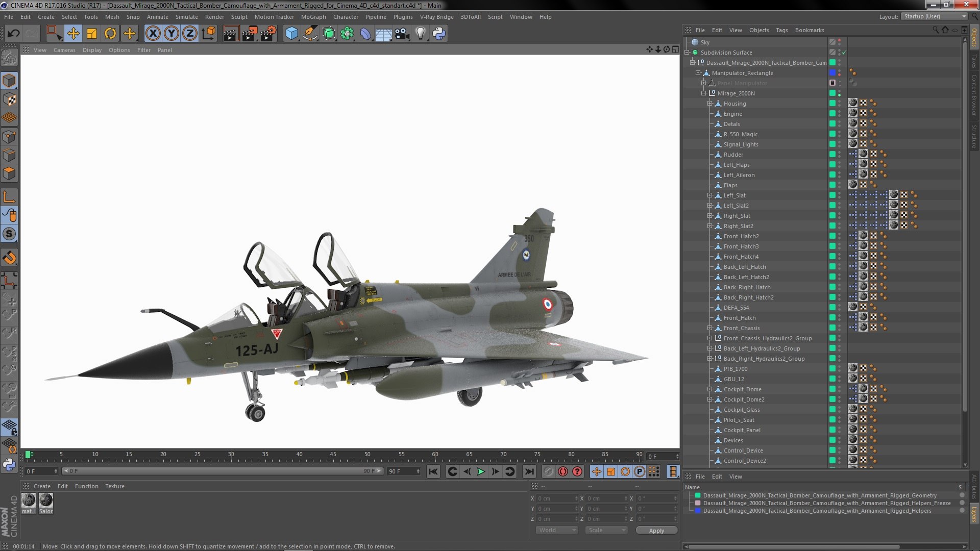
Task: Switch to Polygons mode
Action: (9, 173)
